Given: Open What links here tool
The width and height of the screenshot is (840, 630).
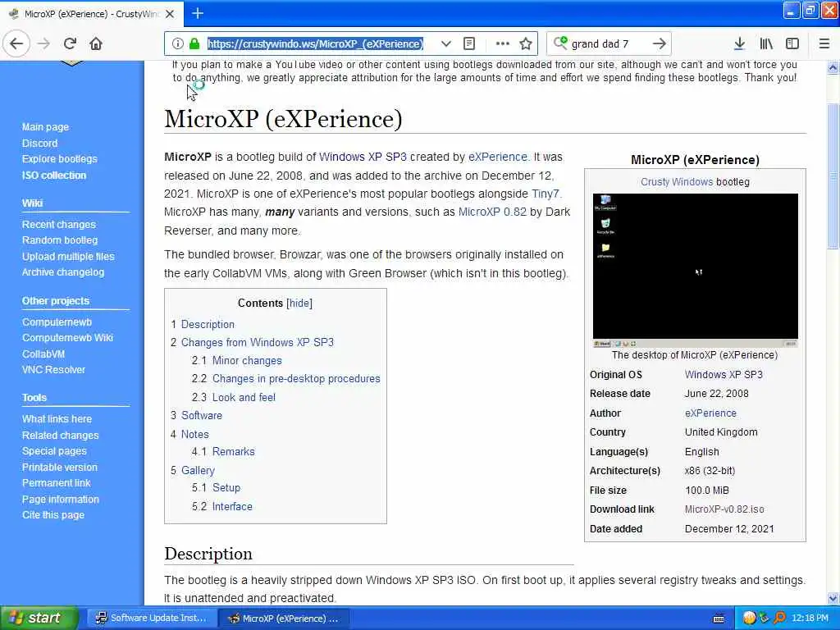Looking at the screenshot, I should pyautogui.click(x=57, y=419).
